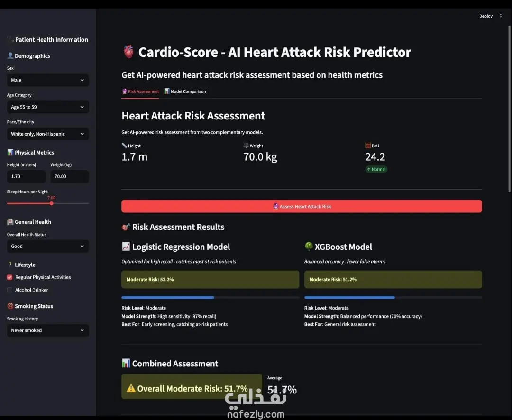Expand the Smoking History dropdown

(48, 330)
